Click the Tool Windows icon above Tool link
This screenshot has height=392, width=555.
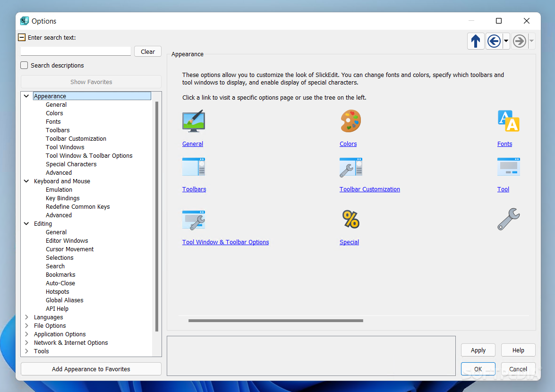(x=509, y=167)
